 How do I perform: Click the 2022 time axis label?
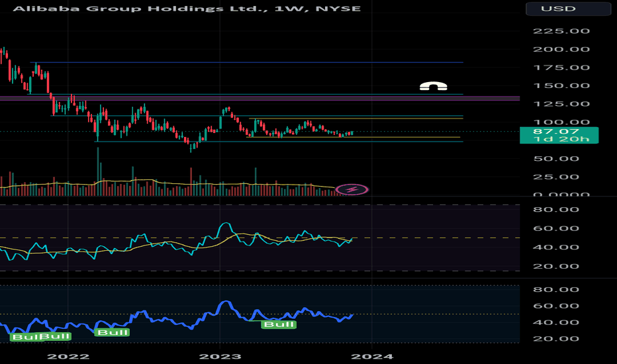(68, 357)
